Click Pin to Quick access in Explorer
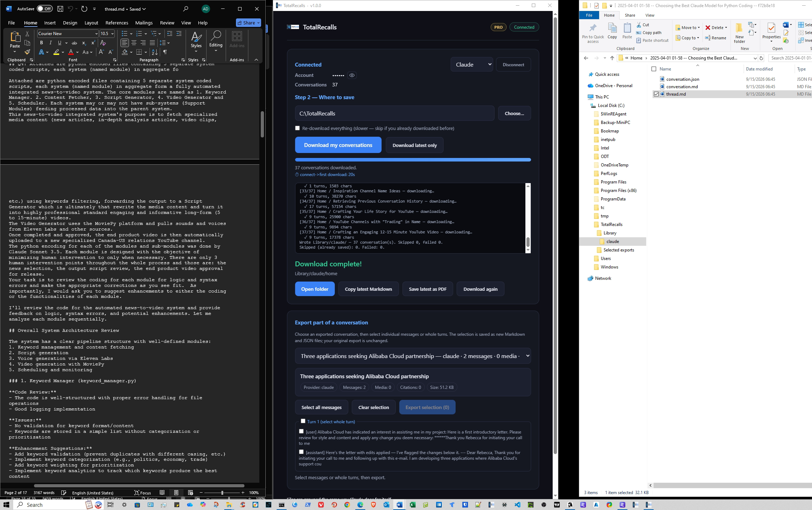The image size is (812, 510). pyautogui.click(x=593, y=33)
